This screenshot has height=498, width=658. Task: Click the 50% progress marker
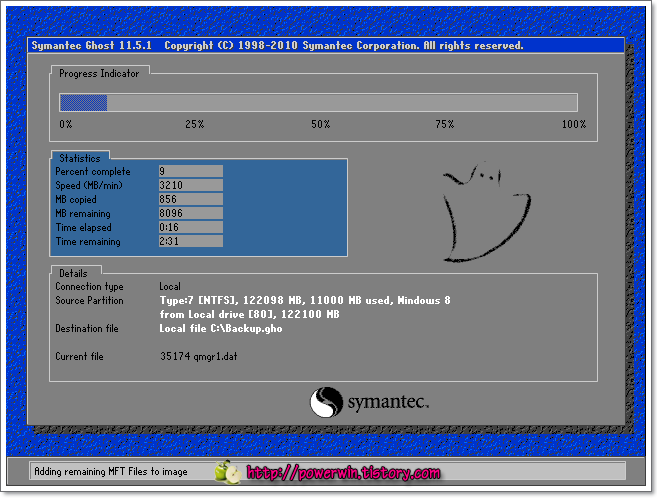tap(321, 124)
